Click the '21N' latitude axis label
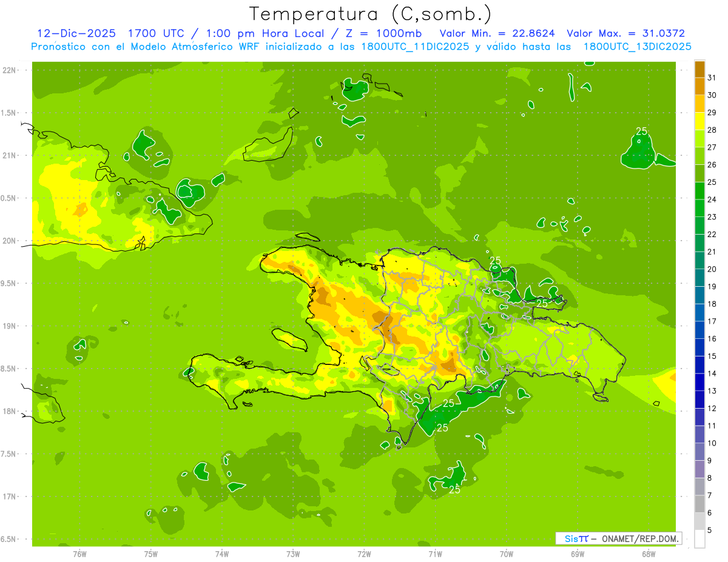Viewport: 728px width, 562px height. 10,155
